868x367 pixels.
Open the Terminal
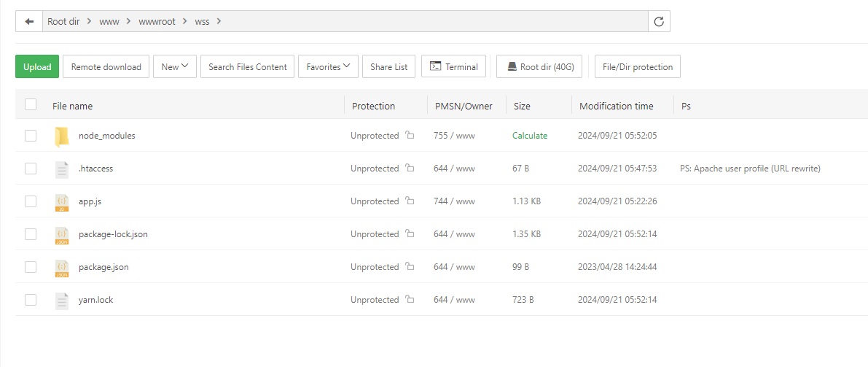[x=454, y=66]
